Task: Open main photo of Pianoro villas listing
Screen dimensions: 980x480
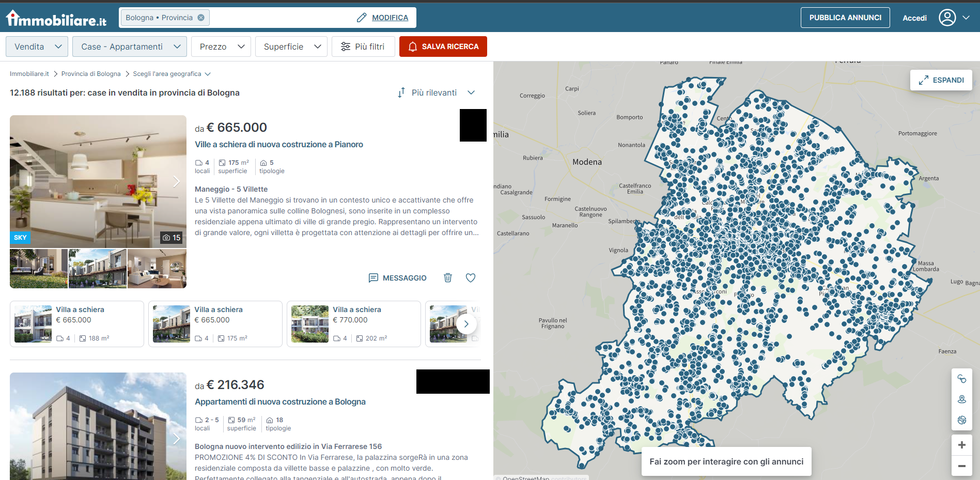Action: click(x=98, y=181)
